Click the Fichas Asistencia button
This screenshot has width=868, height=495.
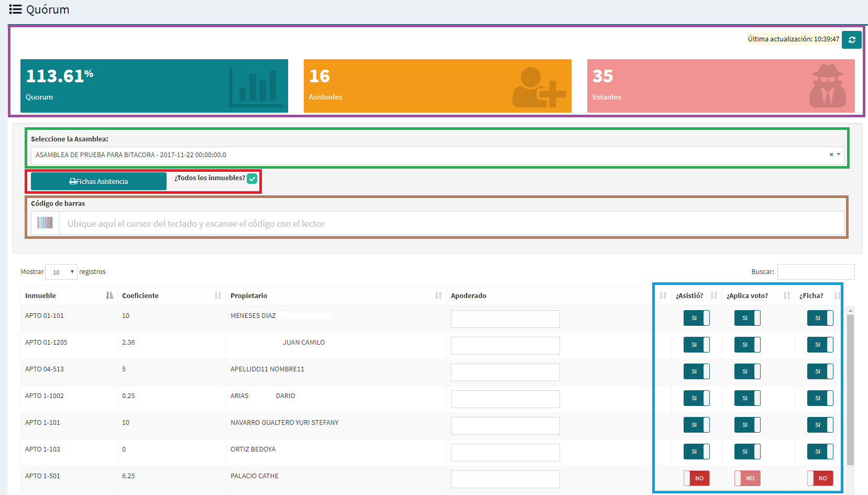[x=98, y=181]
